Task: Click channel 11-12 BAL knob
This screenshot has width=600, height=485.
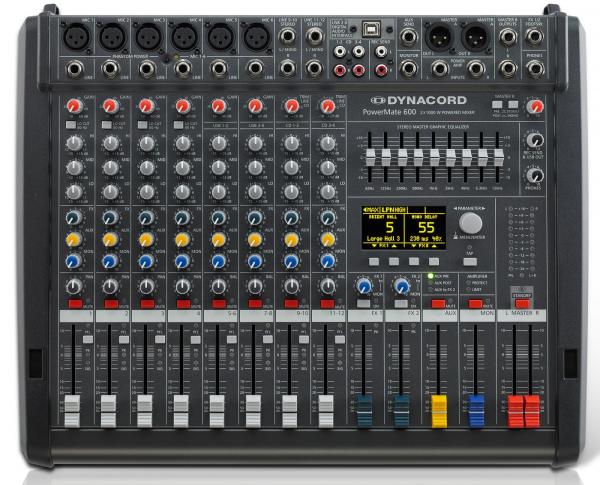Action: point(328,286)
